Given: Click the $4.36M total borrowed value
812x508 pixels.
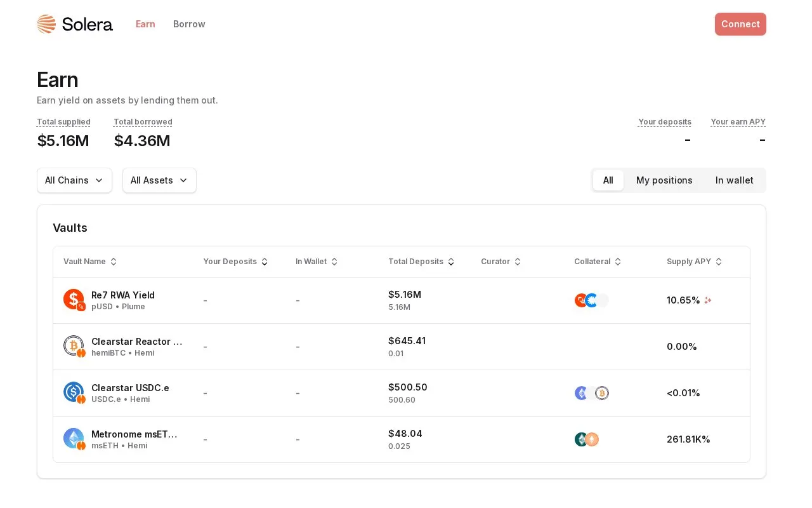Looking at the screenshot, I should (x=142, y=141).
